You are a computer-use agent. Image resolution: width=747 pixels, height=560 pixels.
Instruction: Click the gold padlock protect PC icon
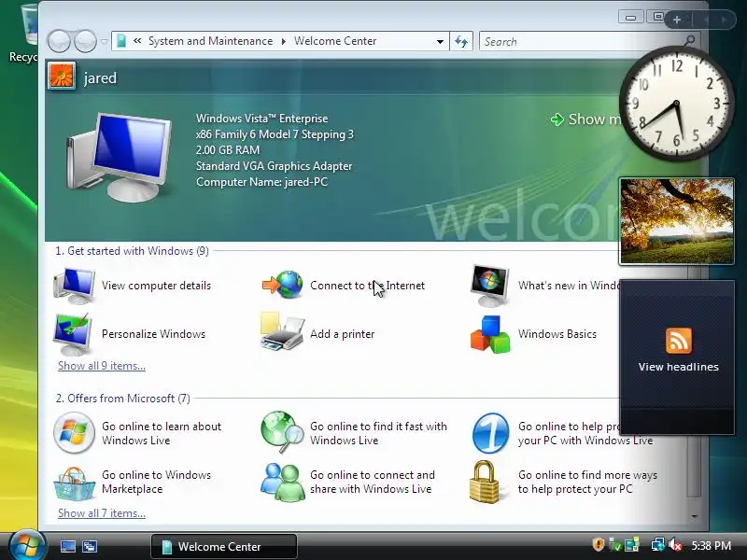[484, 482]
